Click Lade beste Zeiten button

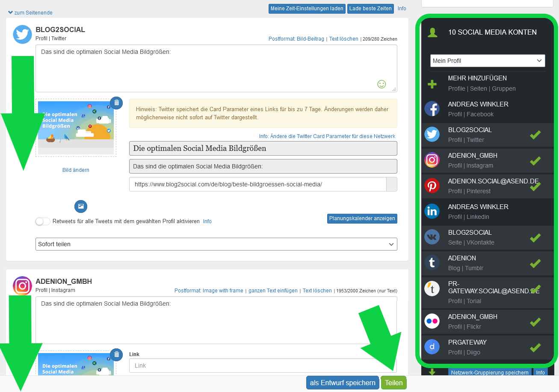pos(370,9)
